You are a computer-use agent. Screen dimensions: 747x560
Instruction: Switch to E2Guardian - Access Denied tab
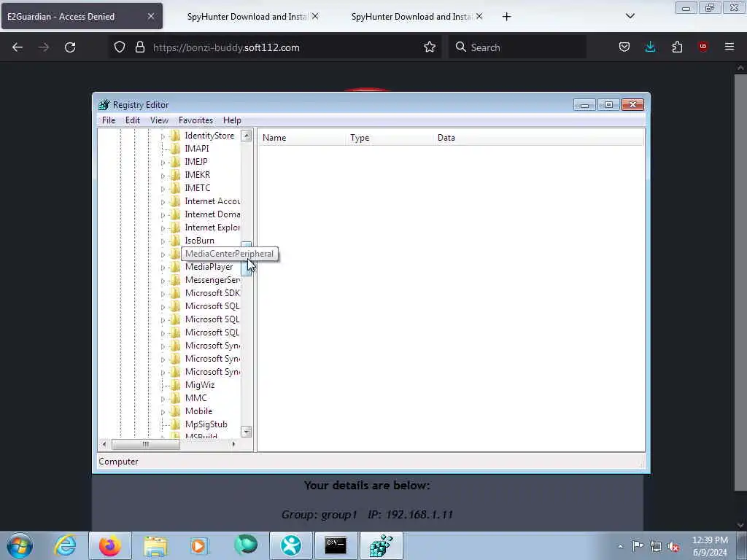click(x=82, y=16)
